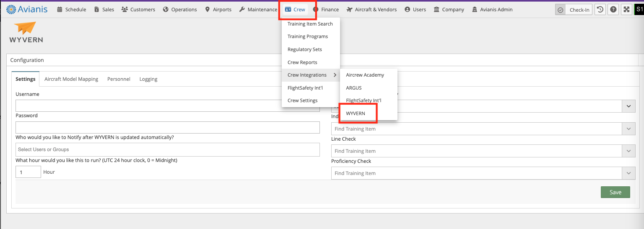Expand the Crew Integrations submenu
The image size is (644, 229).
311,75
